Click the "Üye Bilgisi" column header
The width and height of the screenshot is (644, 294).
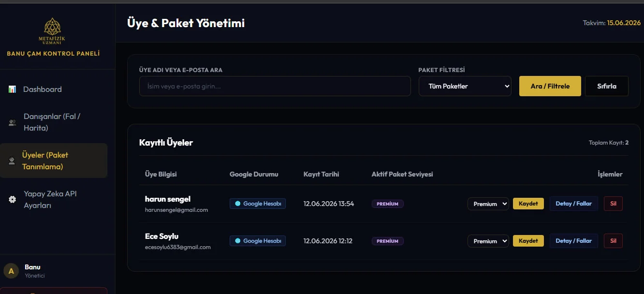(x=161, y=174)
